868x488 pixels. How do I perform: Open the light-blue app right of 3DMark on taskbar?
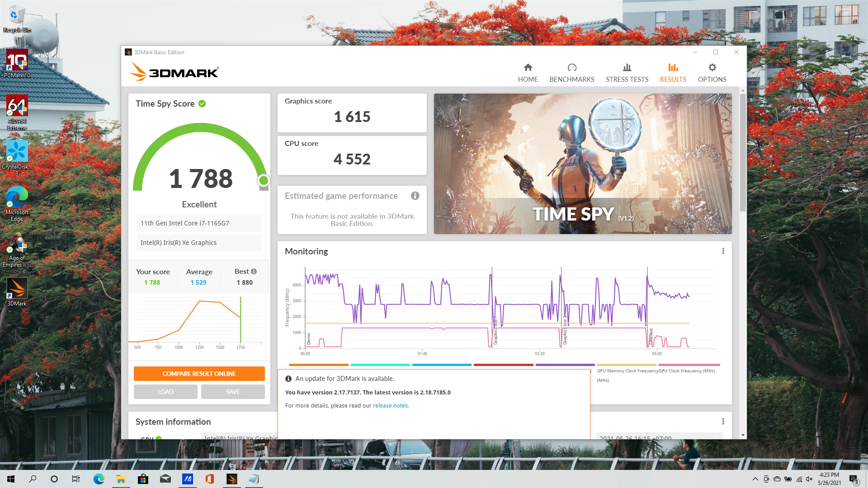(x=254, y=479)
